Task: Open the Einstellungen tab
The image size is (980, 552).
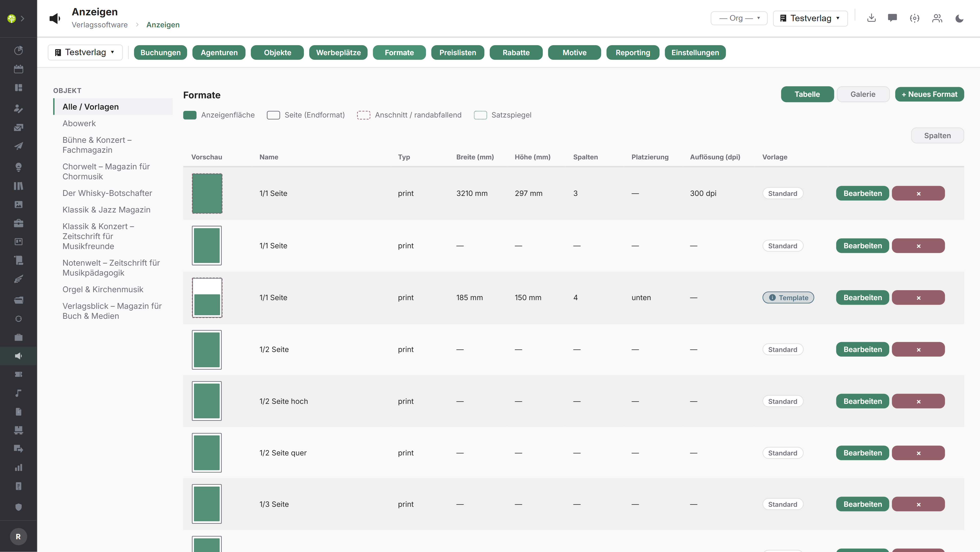Action: pos(695,53)
